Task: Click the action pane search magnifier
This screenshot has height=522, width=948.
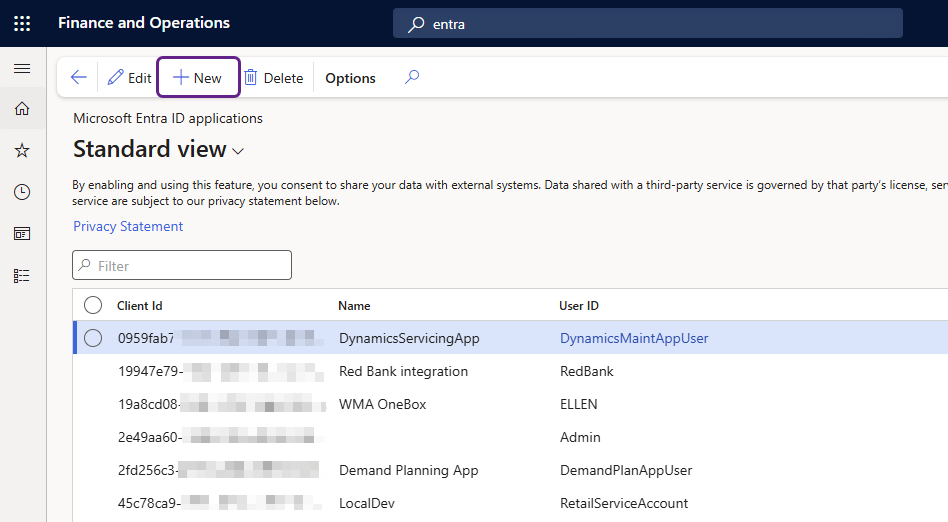Action: point(411,78)
